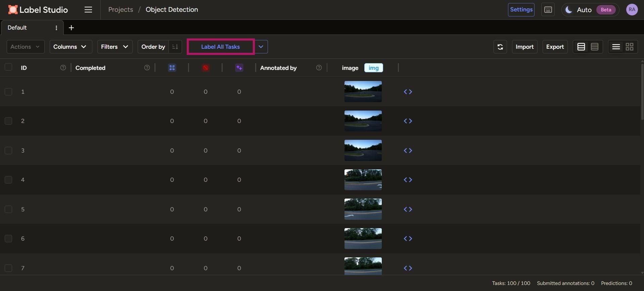This screenshot has width=644, height=291.
Task: Click the ID column header
Action: [x=24, y=68]
